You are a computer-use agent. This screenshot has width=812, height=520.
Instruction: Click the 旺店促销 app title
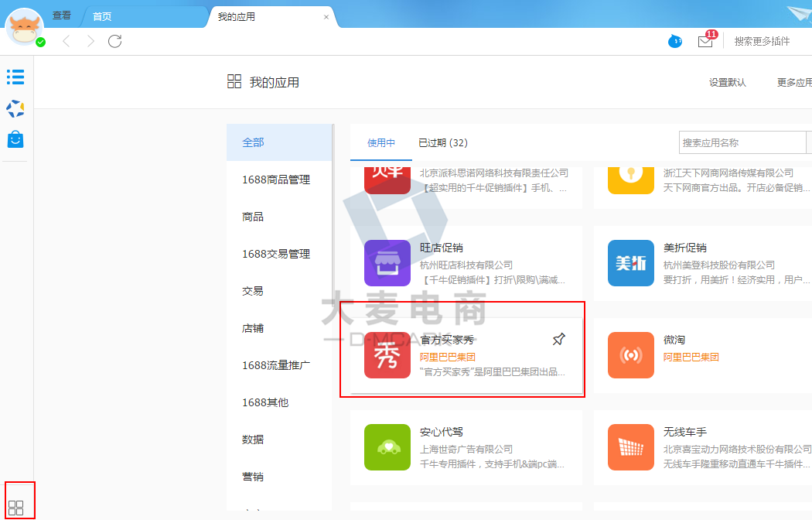[442, 248]
